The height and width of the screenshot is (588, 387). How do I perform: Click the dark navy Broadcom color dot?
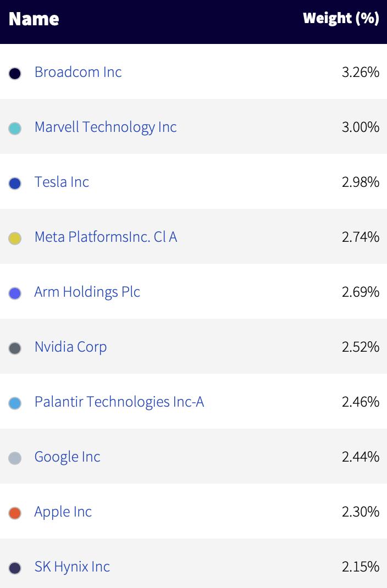tap(15, 74)
